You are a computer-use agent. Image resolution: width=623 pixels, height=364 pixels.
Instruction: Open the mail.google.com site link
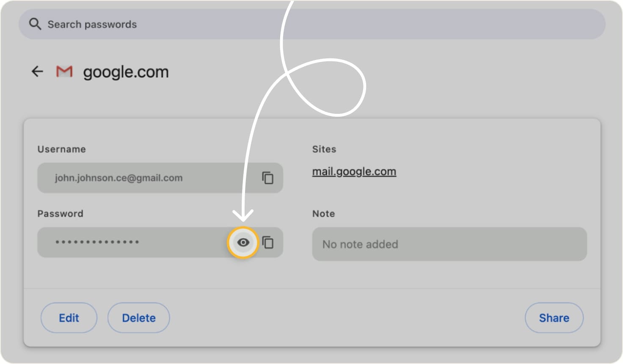pyautogui.click(x=354, y=171)
